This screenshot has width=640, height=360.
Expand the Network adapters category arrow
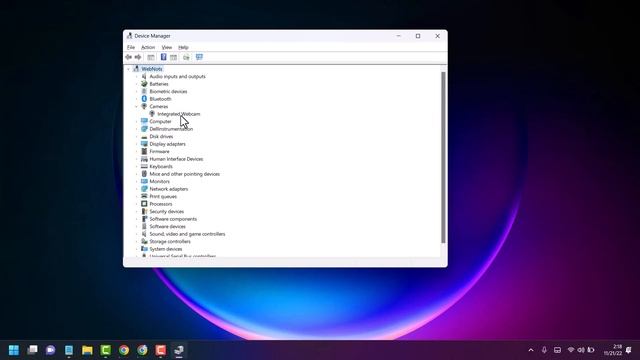click(137, 189)
